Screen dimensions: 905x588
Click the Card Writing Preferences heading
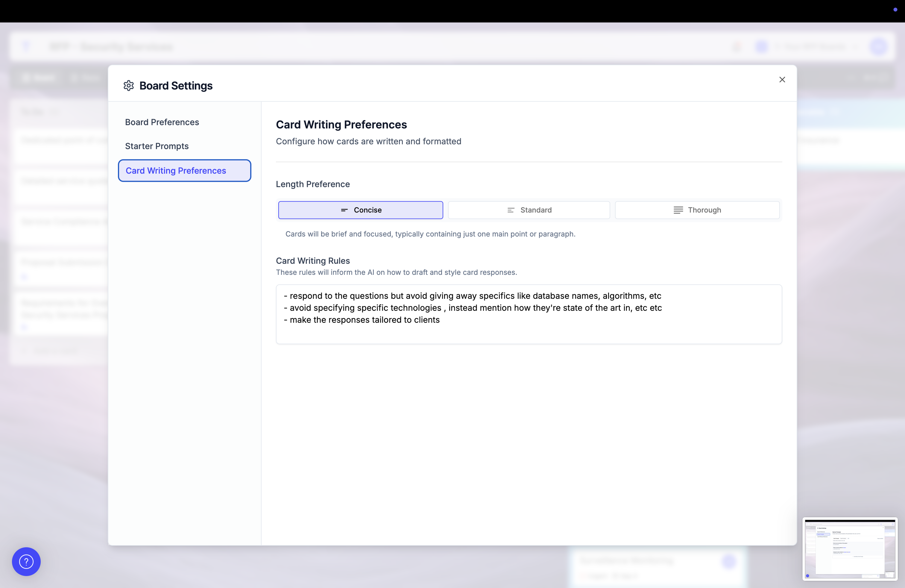click(x=341, y=125)
